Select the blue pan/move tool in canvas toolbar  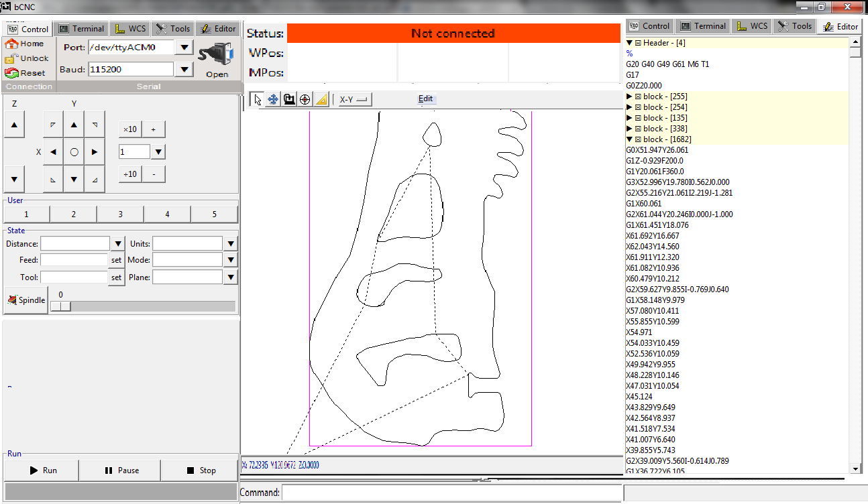coord(273,99)
